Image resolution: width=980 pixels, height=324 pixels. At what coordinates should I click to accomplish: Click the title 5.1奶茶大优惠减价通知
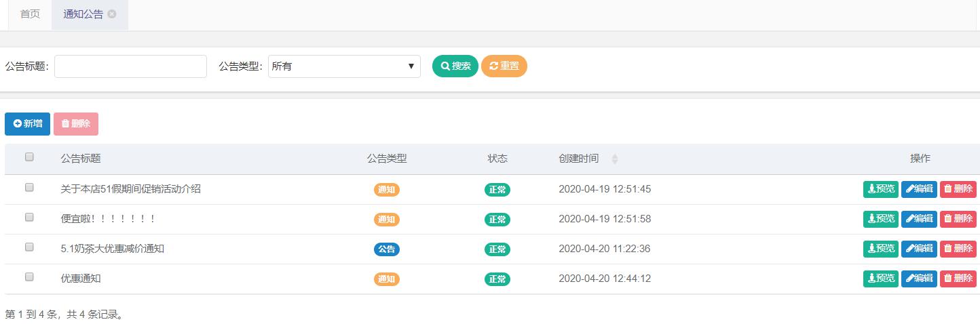click(x=113, y=249)
